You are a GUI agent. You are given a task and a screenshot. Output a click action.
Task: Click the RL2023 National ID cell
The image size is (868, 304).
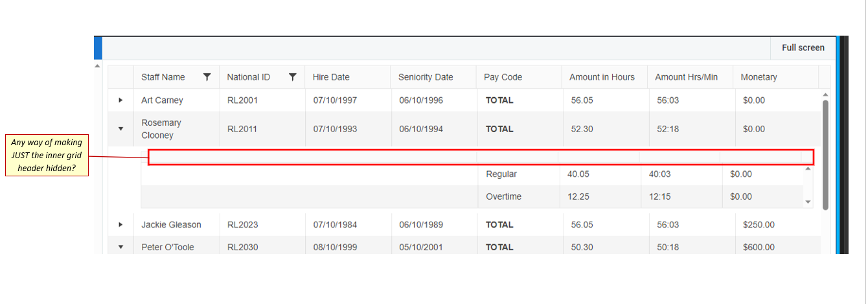point(242,225)
